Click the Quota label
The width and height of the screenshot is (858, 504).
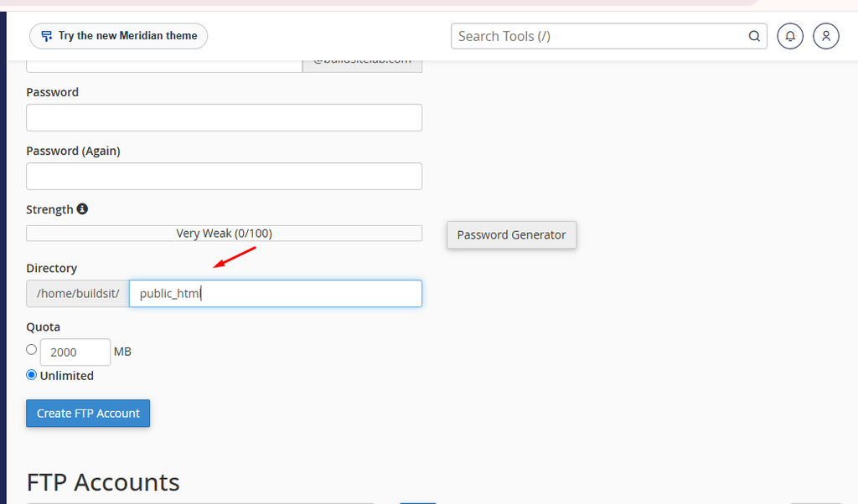[44, 327]
